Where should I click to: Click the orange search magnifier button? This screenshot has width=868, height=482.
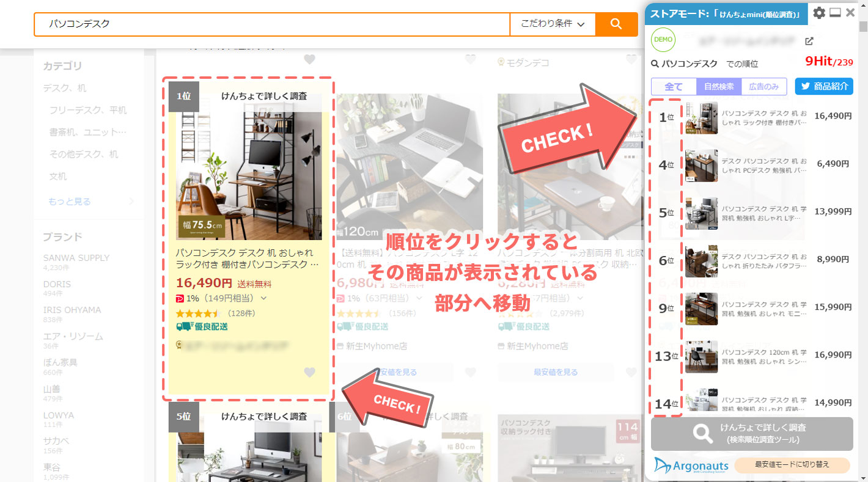(x=616, y=24)
